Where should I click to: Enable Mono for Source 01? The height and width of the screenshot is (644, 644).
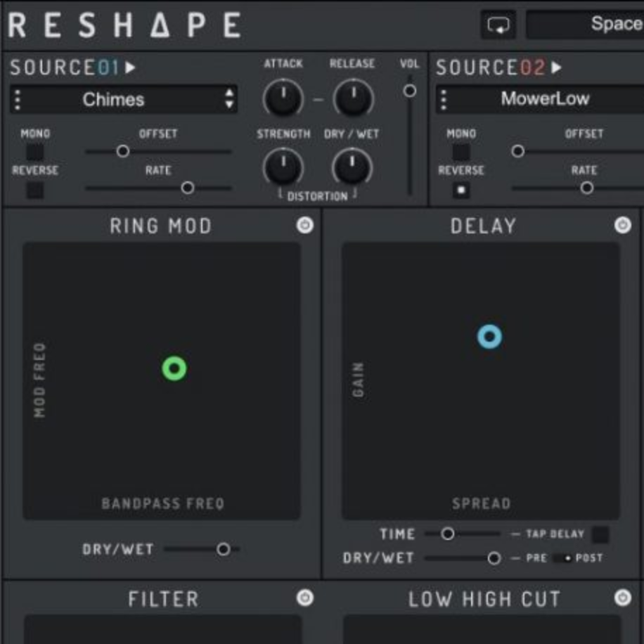point(34,152)
